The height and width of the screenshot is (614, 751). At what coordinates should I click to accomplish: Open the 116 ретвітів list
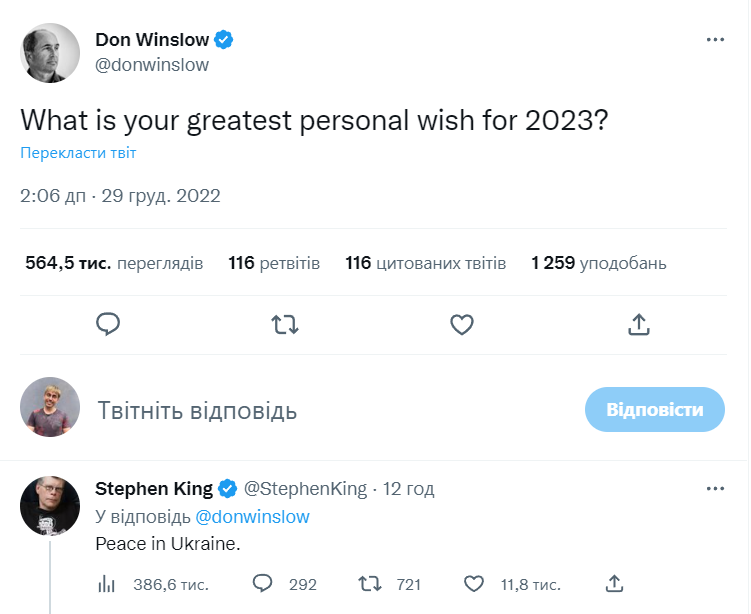274,264
